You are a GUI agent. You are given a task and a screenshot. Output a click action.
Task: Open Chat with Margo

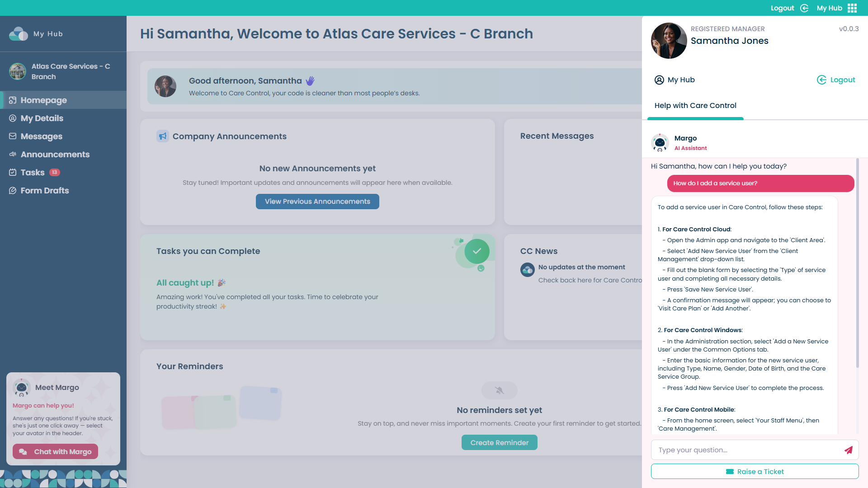pyautogui.click(x=55, y=451)
